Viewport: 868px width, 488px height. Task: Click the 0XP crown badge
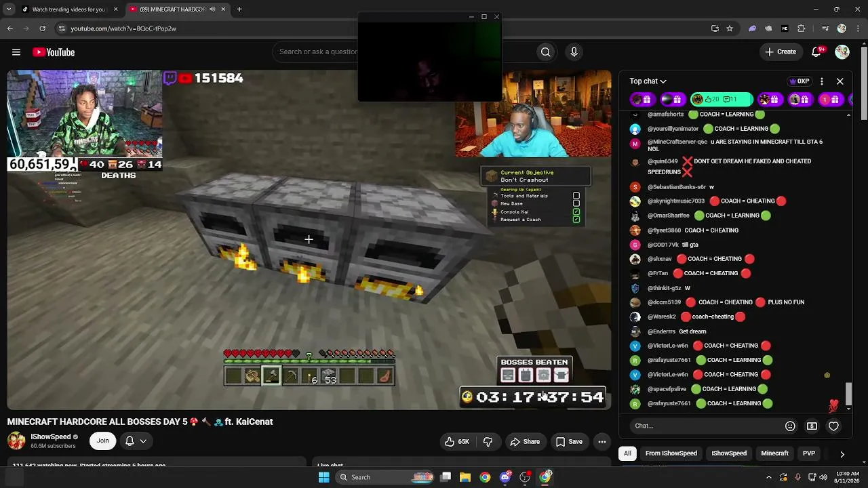799,81
